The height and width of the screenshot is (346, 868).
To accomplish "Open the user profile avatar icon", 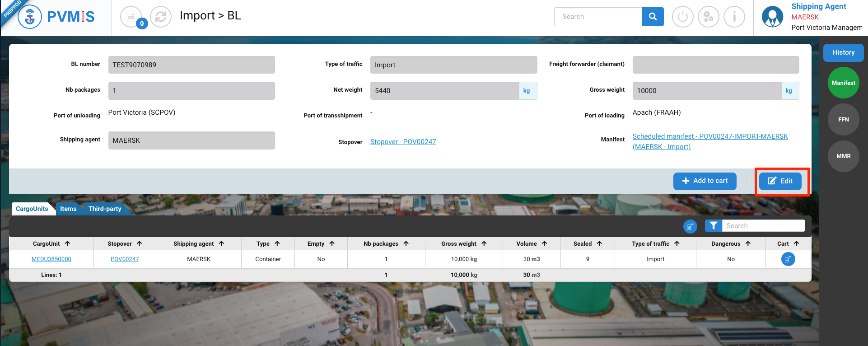I will 772,17.
